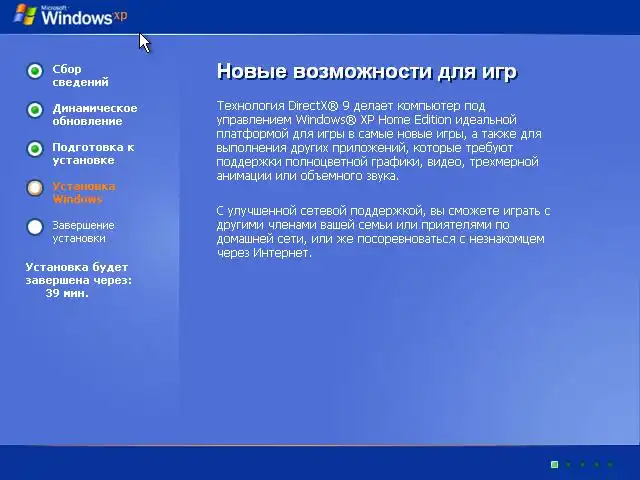Screen dimensions: 640x480
Task: Select the Динамическое обновление step label
Action: click(x=95, y=114)
